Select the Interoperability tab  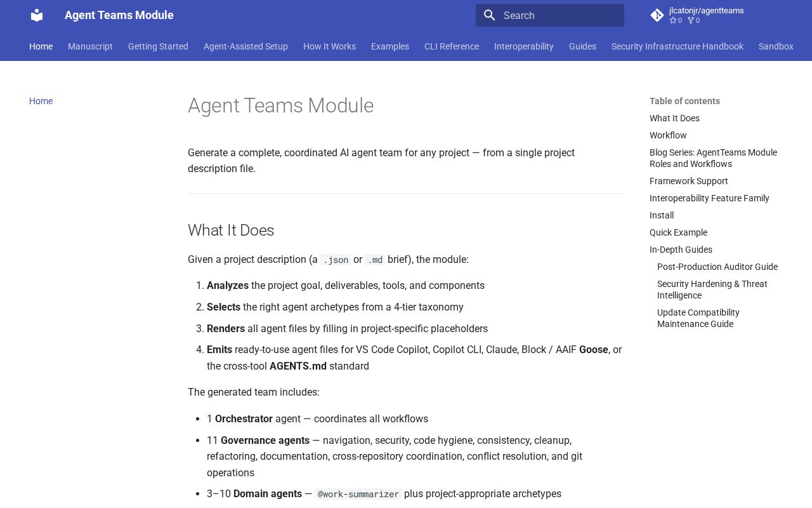coord(524,46)
